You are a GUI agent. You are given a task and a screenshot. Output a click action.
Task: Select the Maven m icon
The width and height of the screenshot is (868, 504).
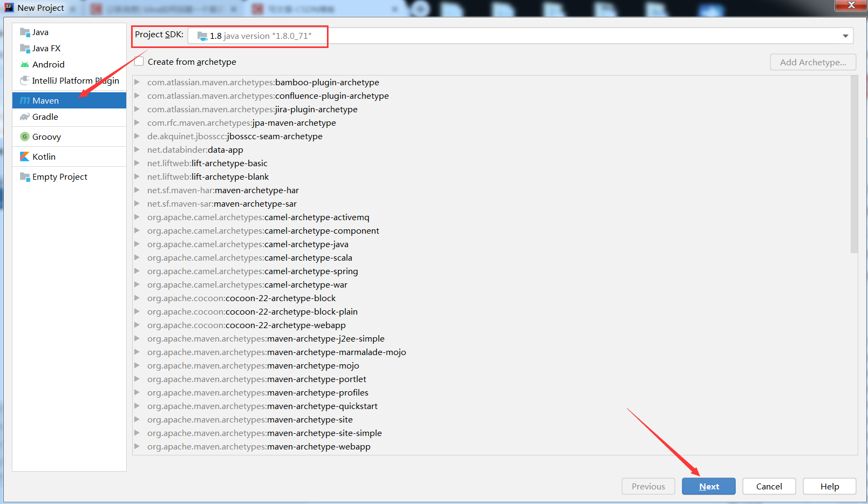(25, 100)
